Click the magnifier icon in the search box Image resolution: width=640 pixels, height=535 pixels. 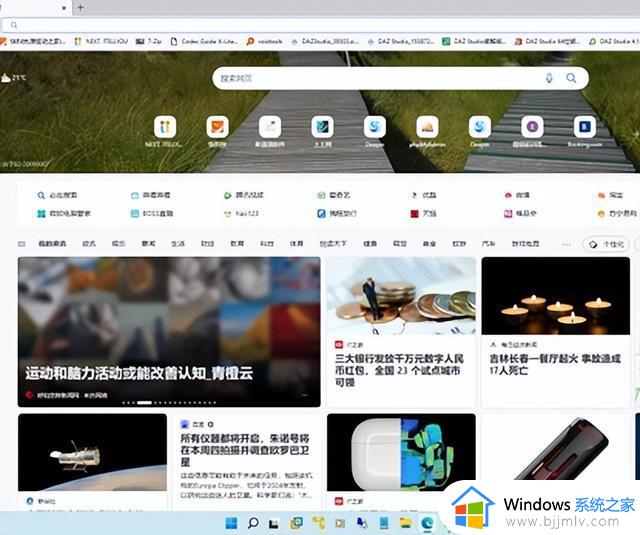coord(571,78)
